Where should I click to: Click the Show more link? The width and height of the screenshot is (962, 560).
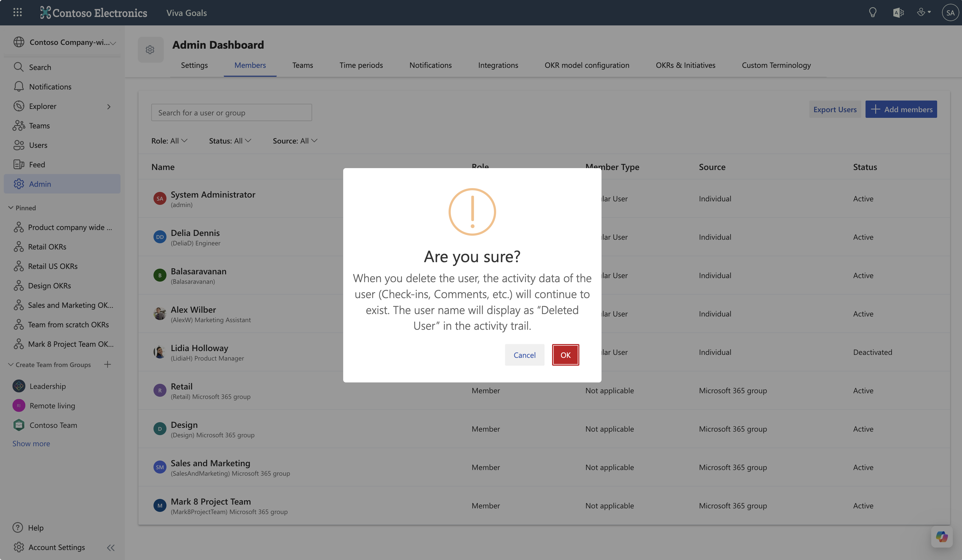click(31, 444)
